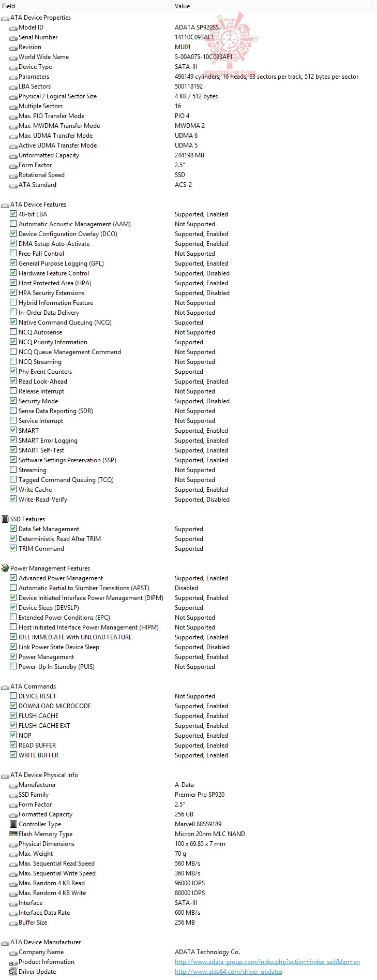
Task: Click the ATA Device Properties section icon
Action: [x=5, y=18]
